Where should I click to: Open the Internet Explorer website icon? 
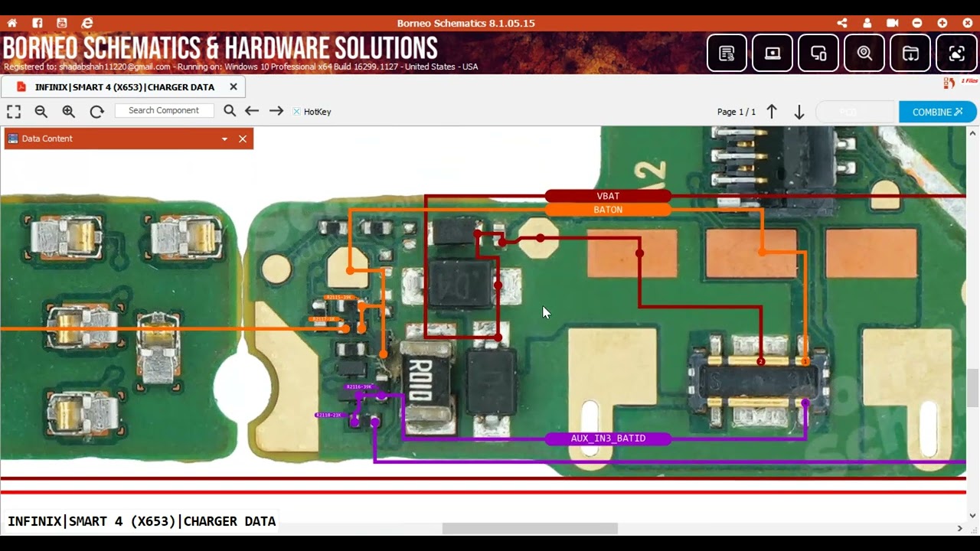(87, 23)
